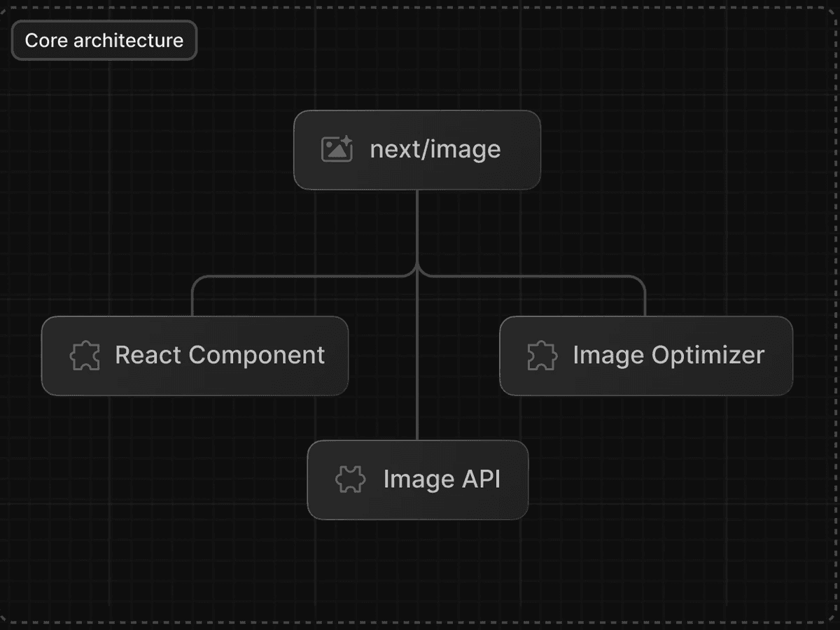Click the Image Optimizer label text
This screenshot has height=630, width=840.
click(x=668, y=356)
